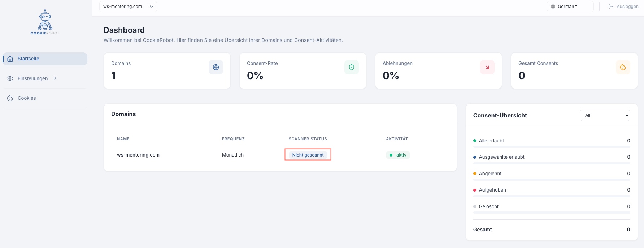644x248 pixels.
Task: Click the home icon beside Startseite
Action: point(10,59)
